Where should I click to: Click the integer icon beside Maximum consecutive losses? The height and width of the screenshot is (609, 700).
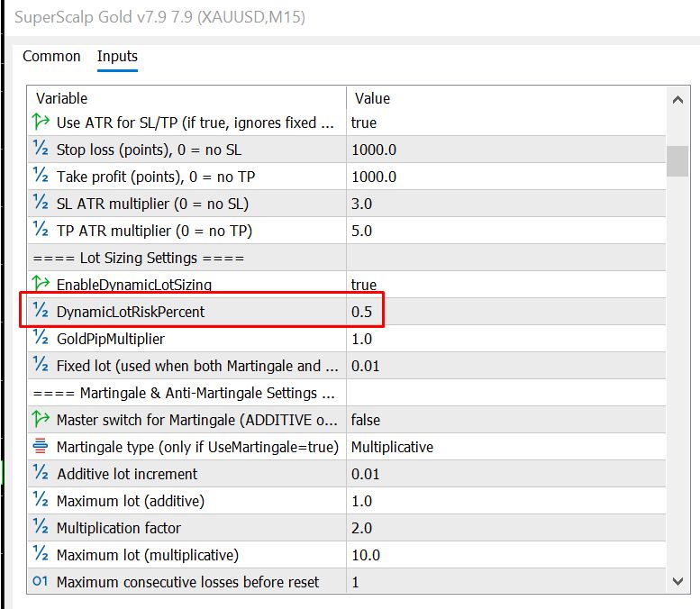click(41, 581)
